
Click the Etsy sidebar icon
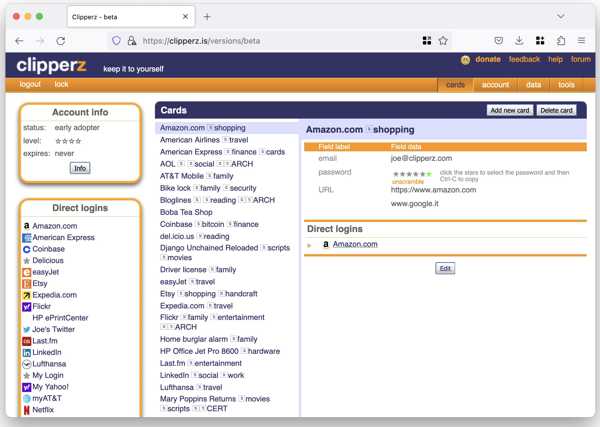(26, 284)
